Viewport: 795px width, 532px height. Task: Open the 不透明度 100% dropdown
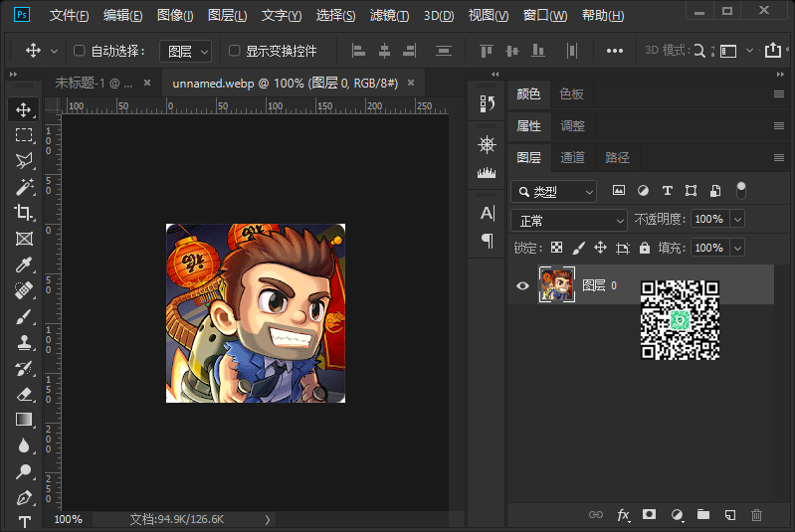(x=737, y=220)
